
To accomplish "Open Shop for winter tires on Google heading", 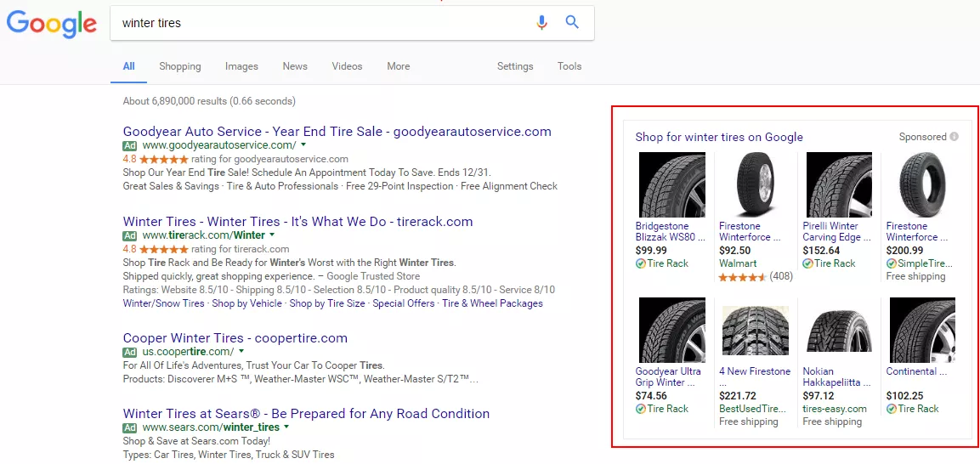I will 719,138.
